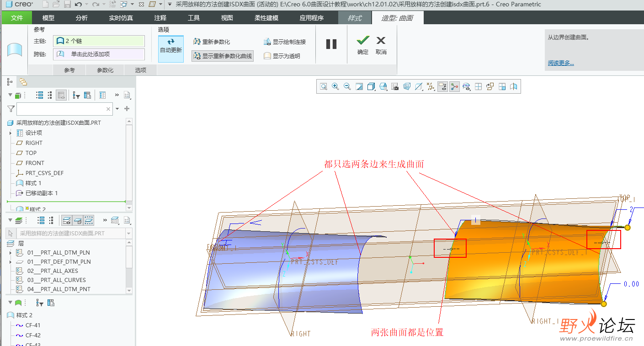Click the Close window icon in quick access toolbar

[x=141, y=5]
